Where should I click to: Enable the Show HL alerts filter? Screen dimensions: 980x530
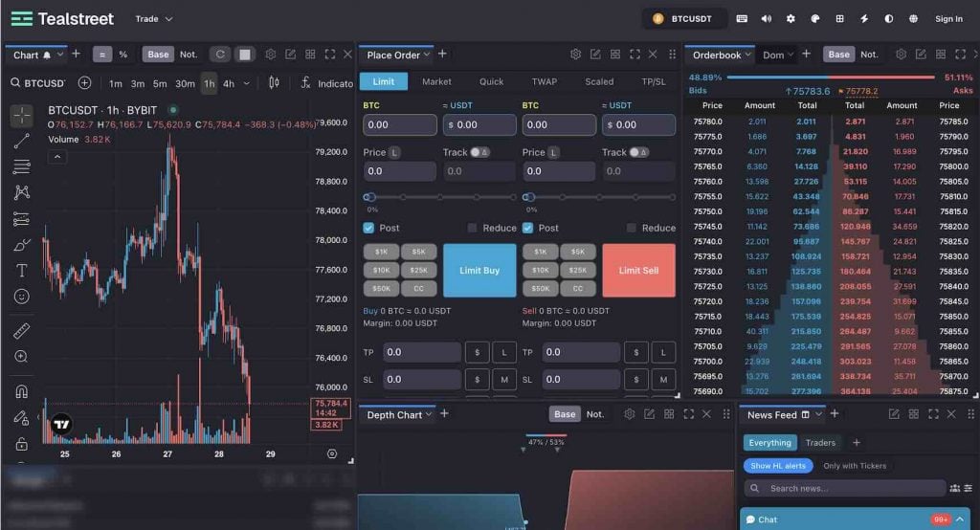(x=778, y=466)
